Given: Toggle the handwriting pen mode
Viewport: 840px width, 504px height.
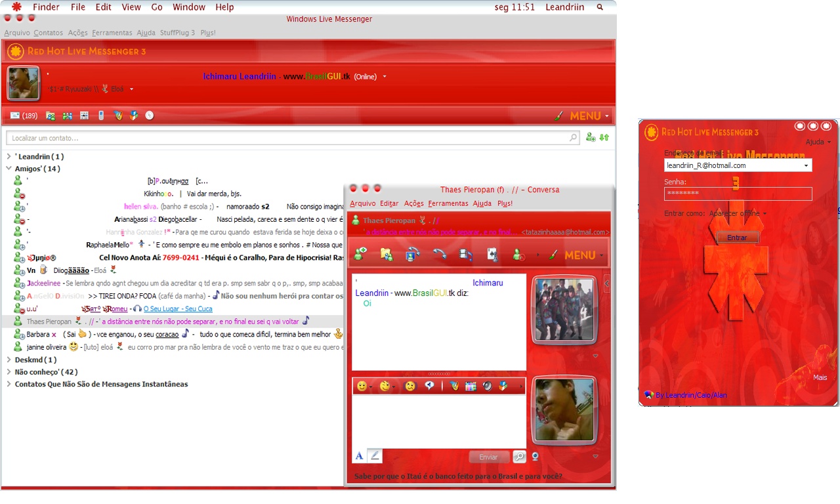Looking at the screenshot, I should coord(374,455).
